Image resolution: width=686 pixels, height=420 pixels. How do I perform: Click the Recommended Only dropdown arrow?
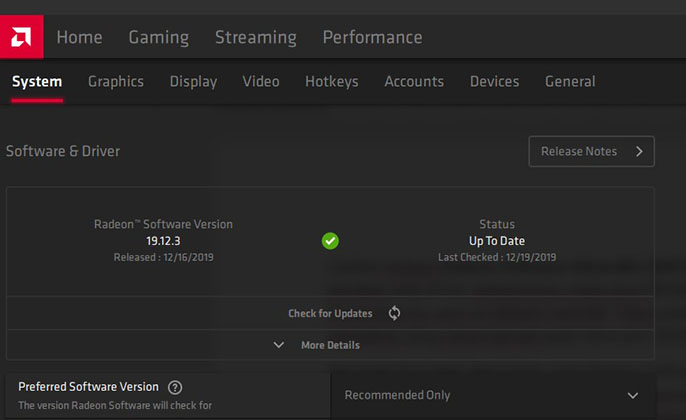click(633, 396)
